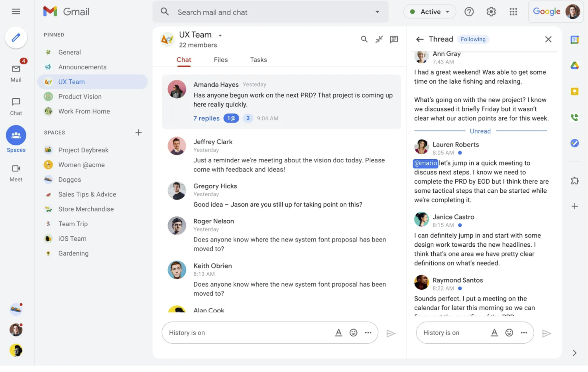Go back using the Thread arrow
The width and height of the screenshot is (588, 372).
(419, 39)
